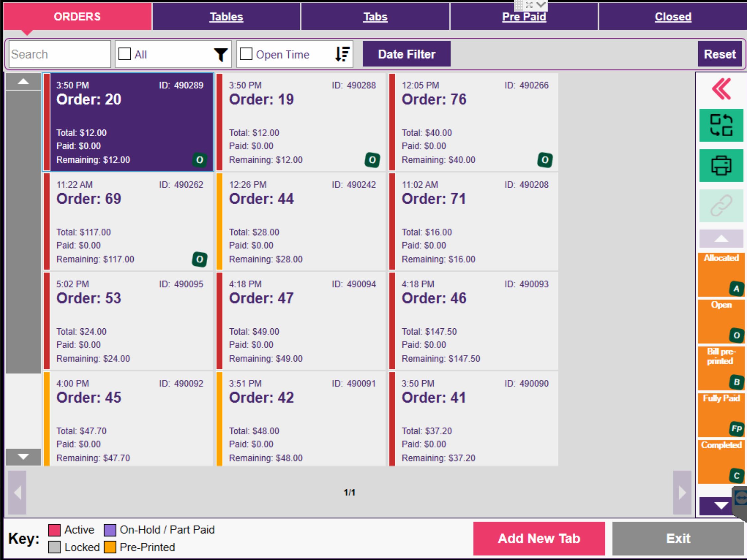Select Order 69 card

coord(128,221)
